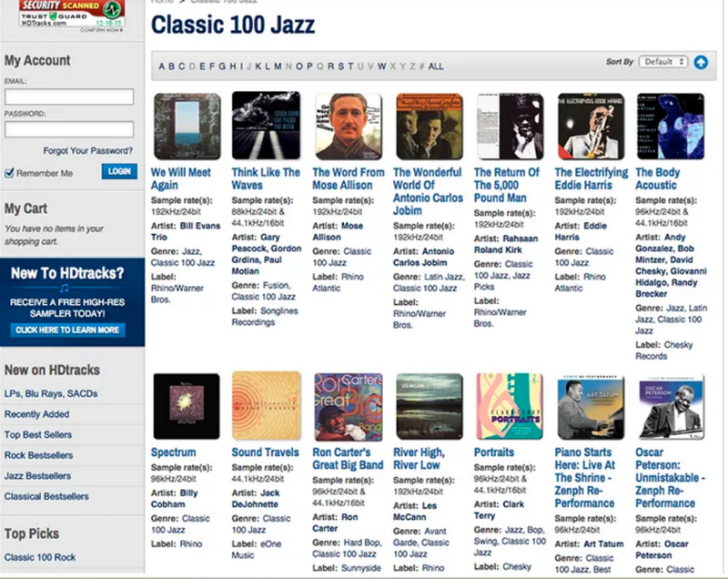728x579 pixels.
Task: Click the We Will Meet Again title link
Action: 180,178
